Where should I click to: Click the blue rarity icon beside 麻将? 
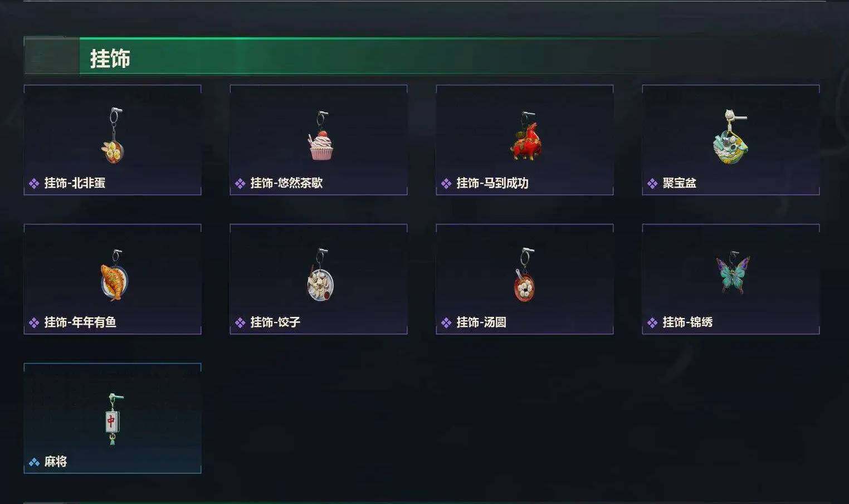click(x=34, y=462)
